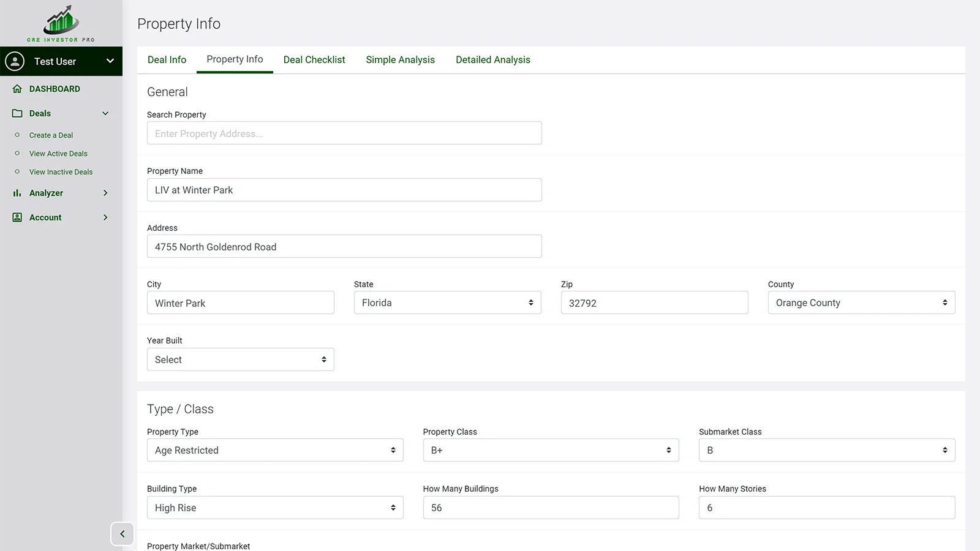Expand the Analyzer section chevron
The width and height of the screenshot is (980, 551).
pyautogui.click(x=105, y=193)
